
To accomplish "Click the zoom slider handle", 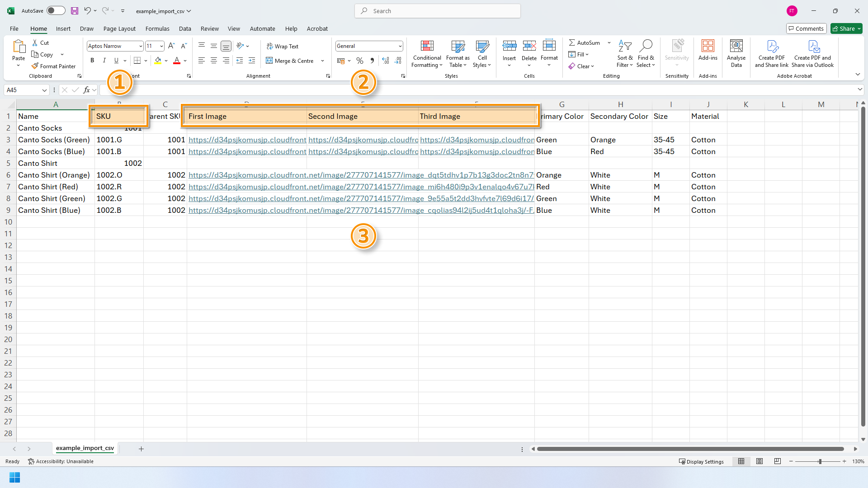I will [x=820, y=461].
